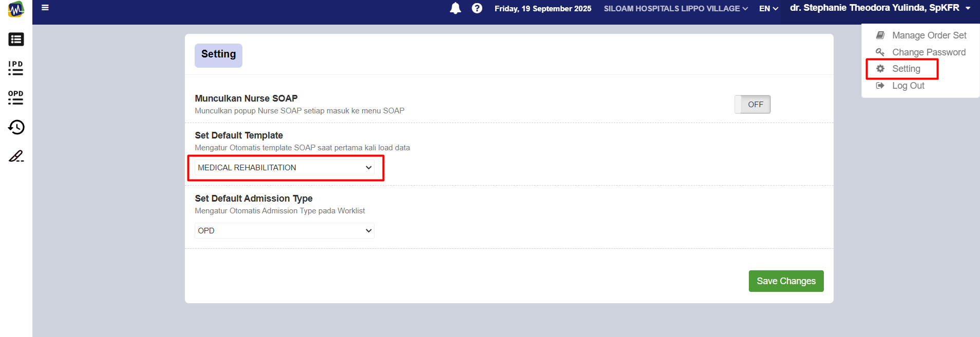Collapse the dr. Stephanie user menu

point(880,8)
